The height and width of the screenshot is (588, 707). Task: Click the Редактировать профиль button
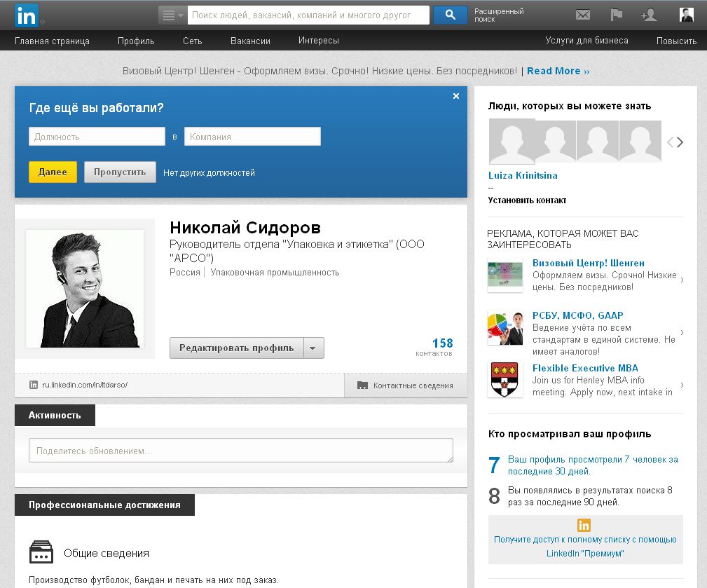[x=236, y=348]
